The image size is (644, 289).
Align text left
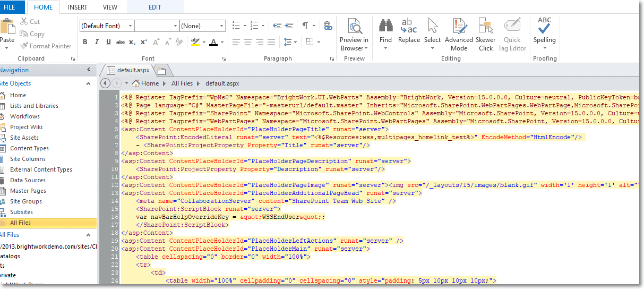click(236, 42)
